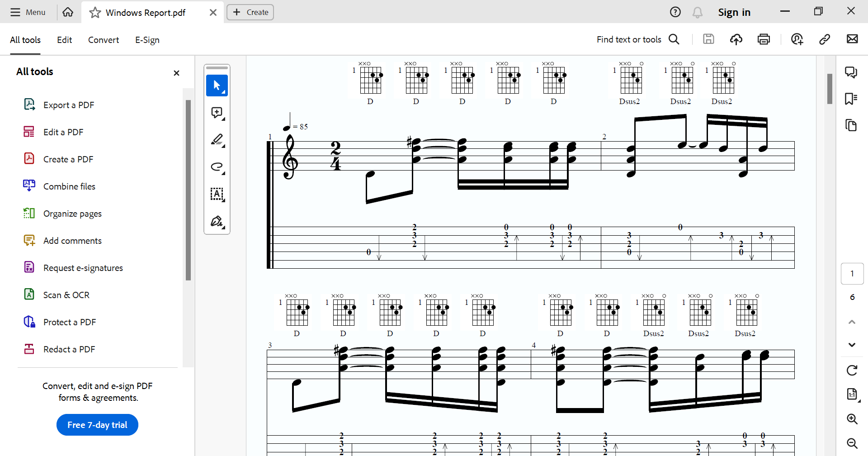The image size is (868, 456).
Task: Close the All tools panel
Action: point(176,73)
